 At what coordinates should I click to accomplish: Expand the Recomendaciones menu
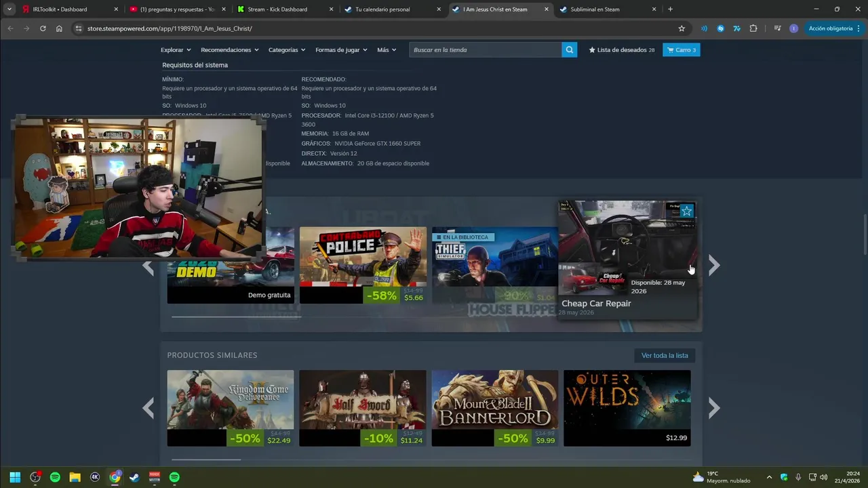(x=229, y=49)
